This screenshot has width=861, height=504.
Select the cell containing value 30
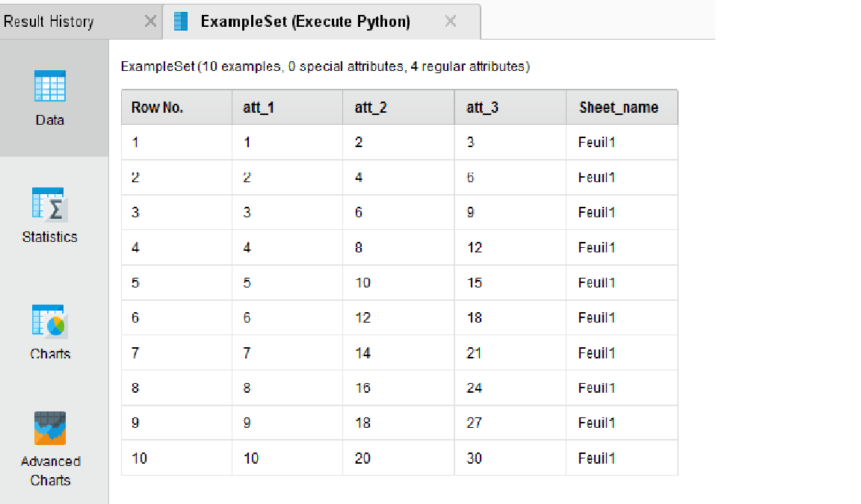[x=474, y=458]
